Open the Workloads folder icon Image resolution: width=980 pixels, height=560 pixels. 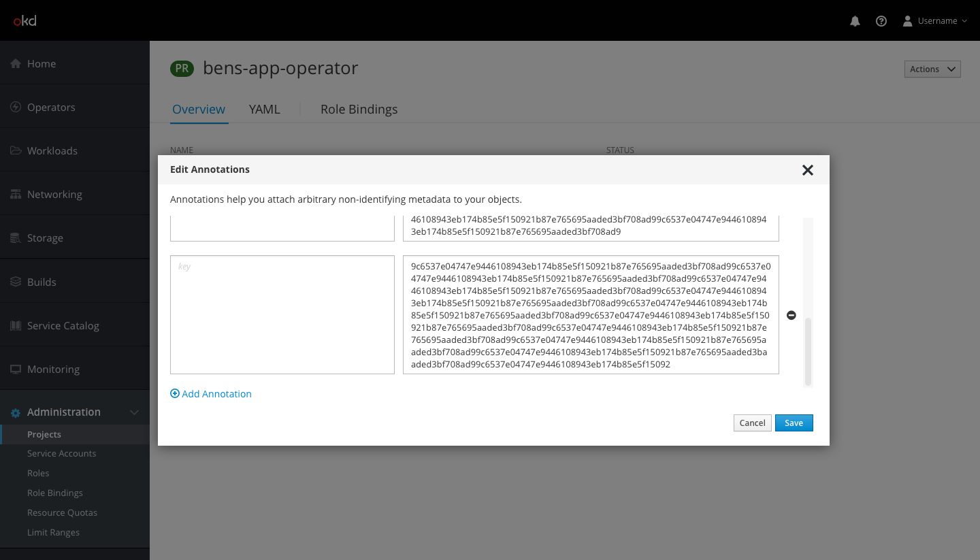click(14, 150)
